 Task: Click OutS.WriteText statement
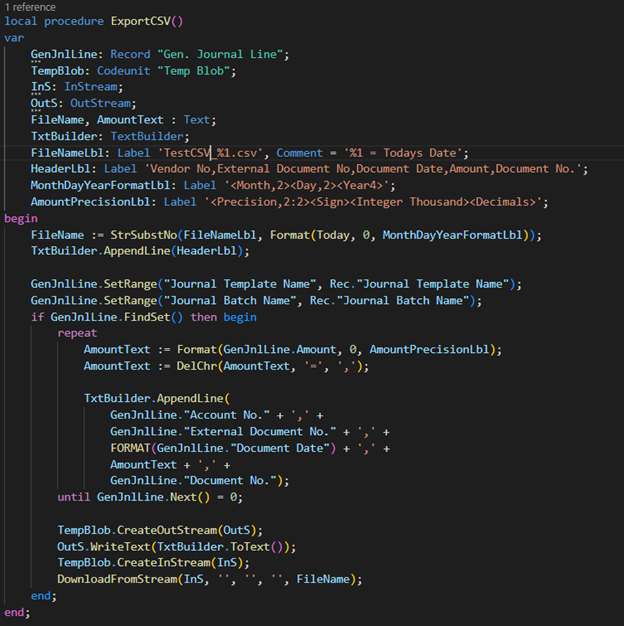[176, 547]
